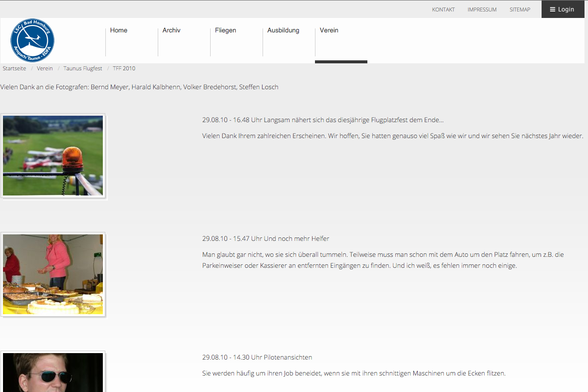The image size is (588, 392).
Task: Open the Impressum link
Action: [482, 10]
